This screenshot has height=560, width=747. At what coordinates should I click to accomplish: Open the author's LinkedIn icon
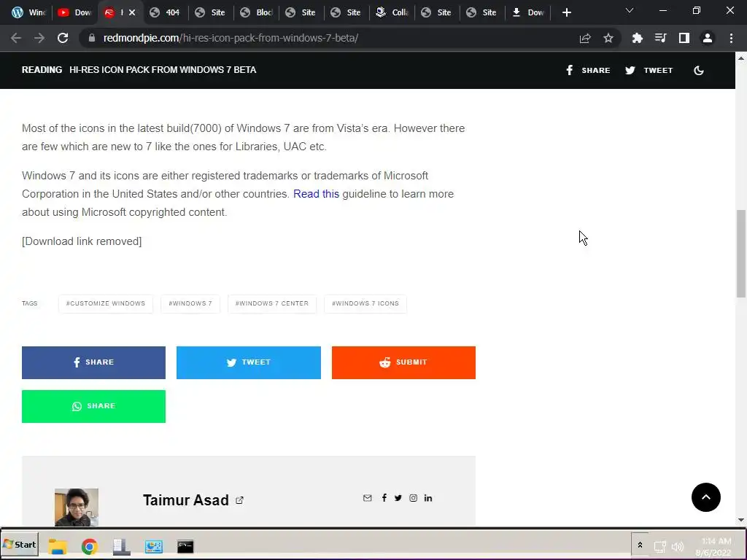(428, 497)
